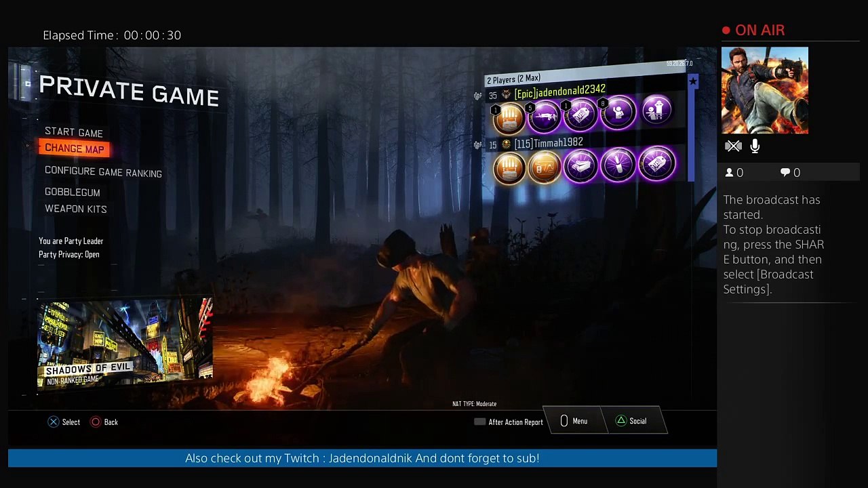This screenshot has width=868, height=488.
Task: Click the rank emblem beside Timmah1982
Action: tap(506, 145)
